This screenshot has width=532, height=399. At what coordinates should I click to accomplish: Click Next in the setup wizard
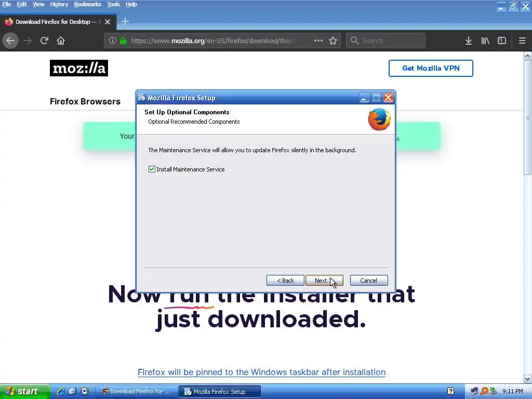(x=324, y=280)
